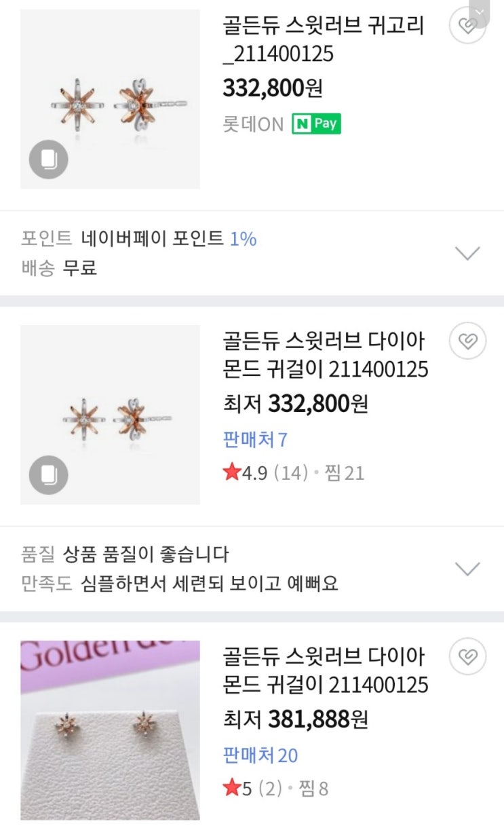Expand the 품질 and 만족도 review chevron
This screenshot has height=830, width=504.
[x=467, y=569]
